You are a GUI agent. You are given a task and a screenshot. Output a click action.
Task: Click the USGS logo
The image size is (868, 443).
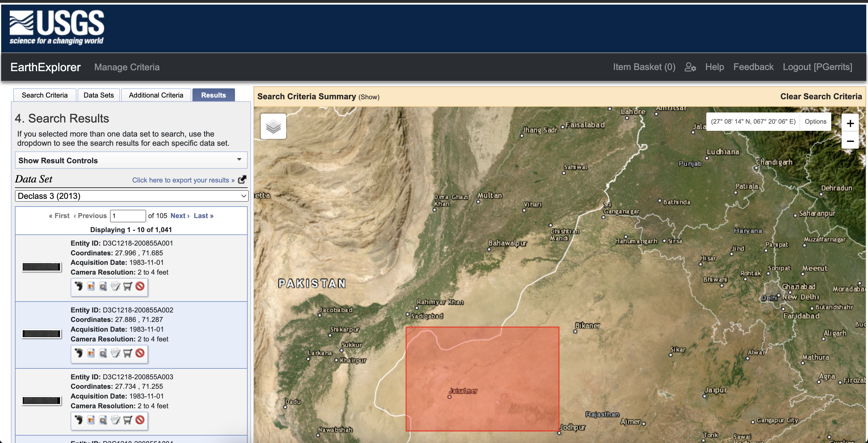57,27
